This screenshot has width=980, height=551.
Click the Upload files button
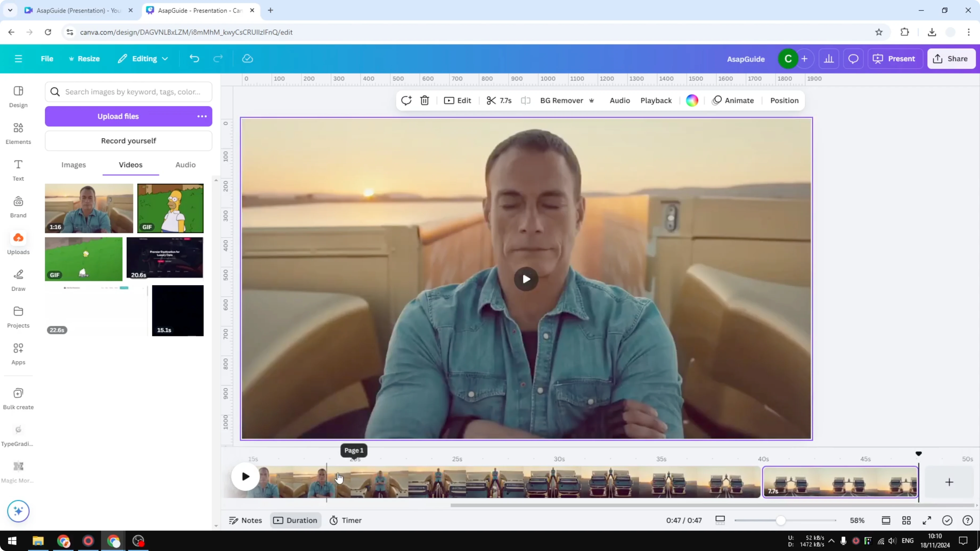click(118, 116)
